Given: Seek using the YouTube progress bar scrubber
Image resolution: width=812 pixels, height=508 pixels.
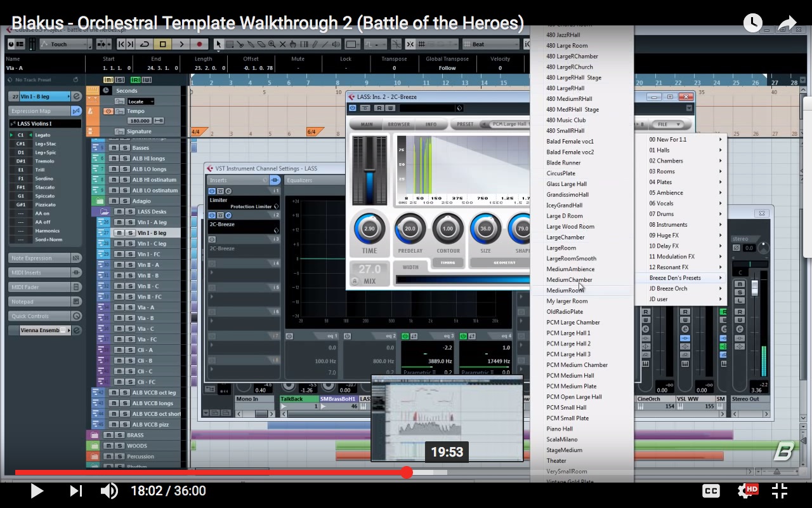Looking at the screenshot, I should 407,472.
